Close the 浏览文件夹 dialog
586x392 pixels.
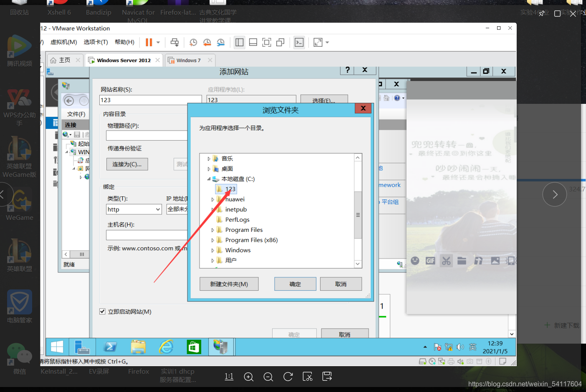pyautogui.click(x=363, y=108)
